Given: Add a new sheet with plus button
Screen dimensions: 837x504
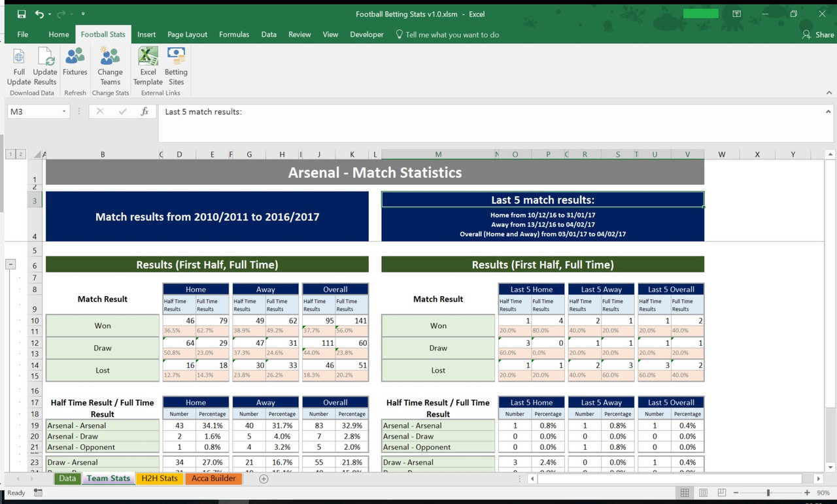Looking at the screenshot, I should [264, 479].
